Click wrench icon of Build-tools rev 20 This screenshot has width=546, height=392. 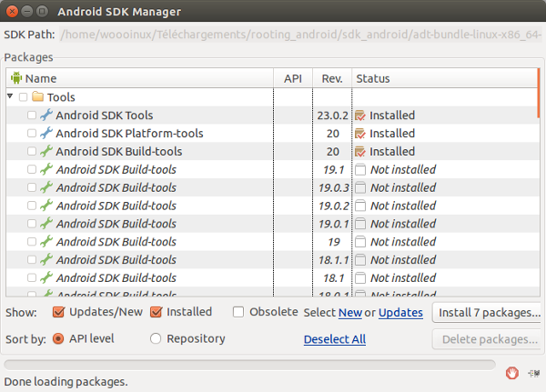[x=46, y=151]
